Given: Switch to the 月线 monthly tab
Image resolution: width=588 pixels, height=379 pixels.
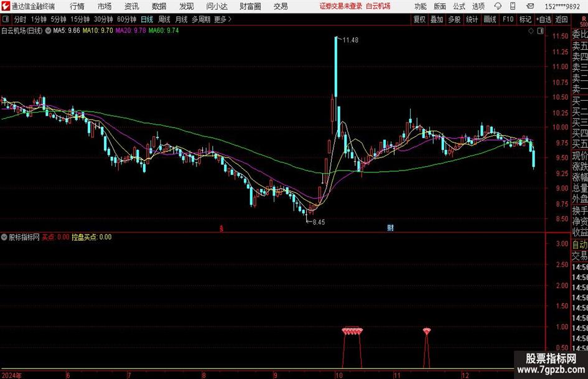Looking at the screenshot, I should click(182, 19).
